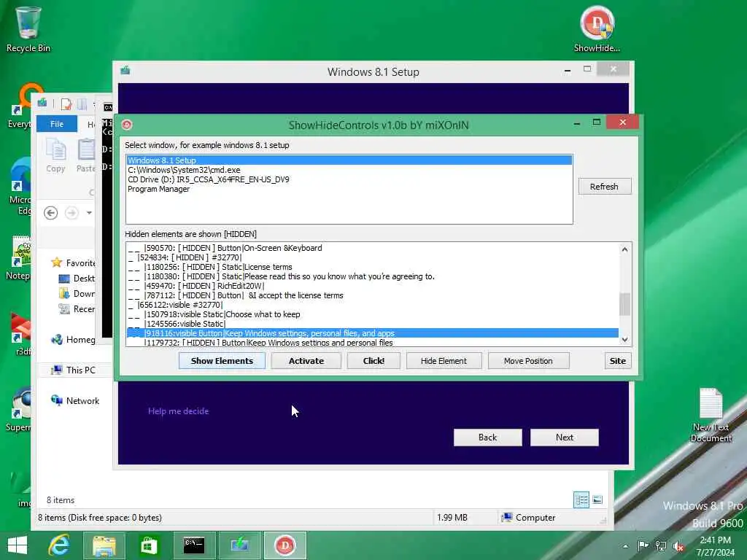The image size is (747, 560).
Task: Select Program Manager in window list
Action: (349, 189)
